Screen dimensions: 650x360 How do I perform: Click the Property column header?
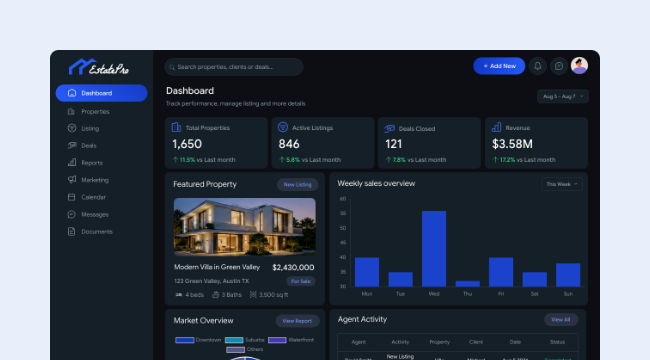click(439, 342)
